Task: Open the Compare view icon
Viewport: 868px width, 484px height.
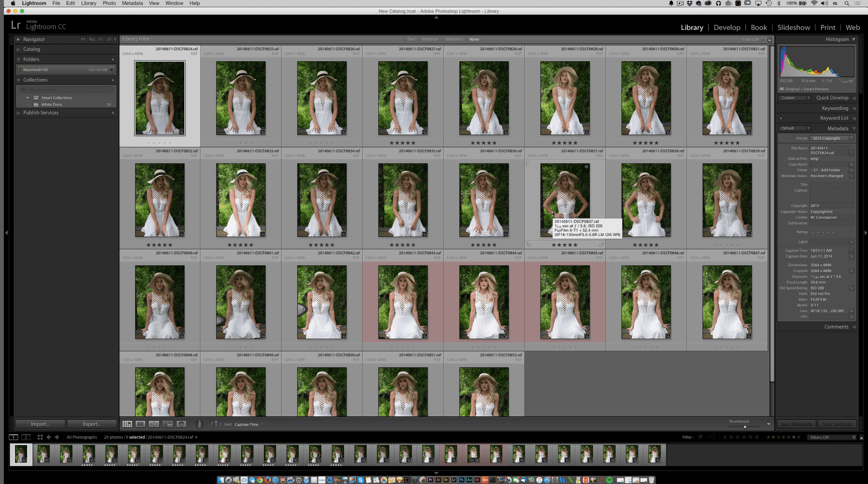Action: click(x=154, y=424)
